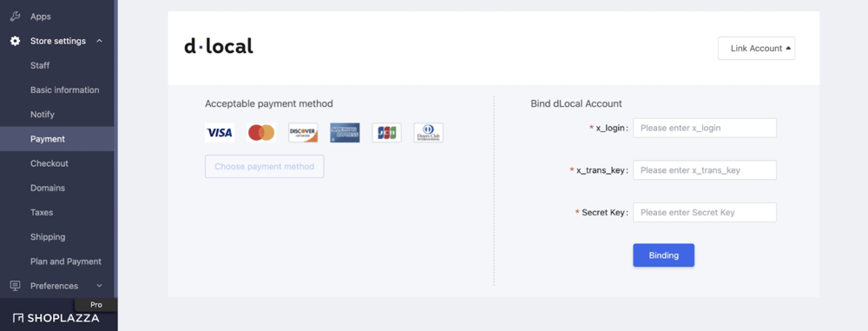Expand the Preferences section chevron
Viewport: 868px width, 331px height.
click(99, 286)
